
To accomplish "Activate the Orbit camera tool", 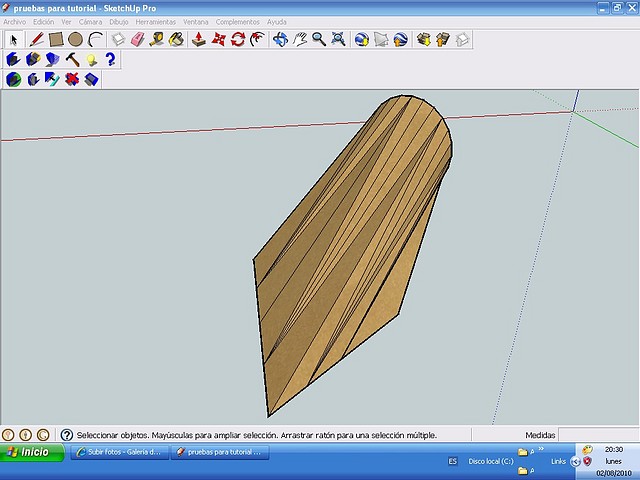I will (x=280, y=40).
